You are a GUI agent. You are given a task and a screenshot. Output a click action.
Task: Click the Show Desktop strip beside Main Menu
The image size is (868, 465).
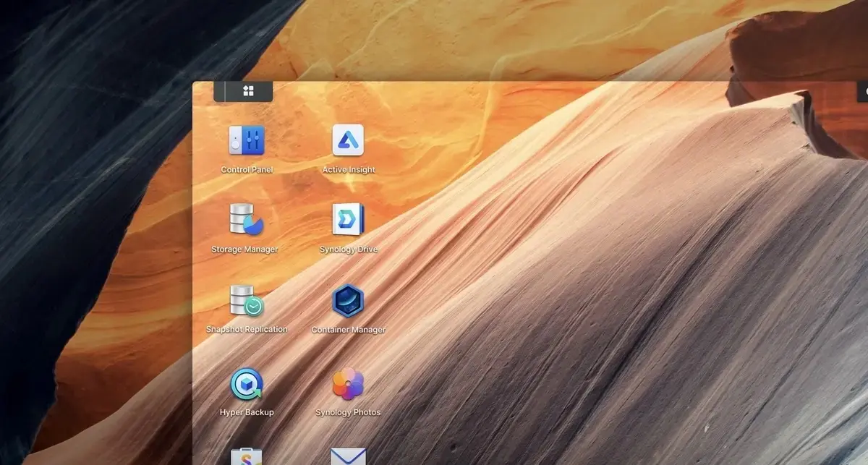[x=219, y=91]
